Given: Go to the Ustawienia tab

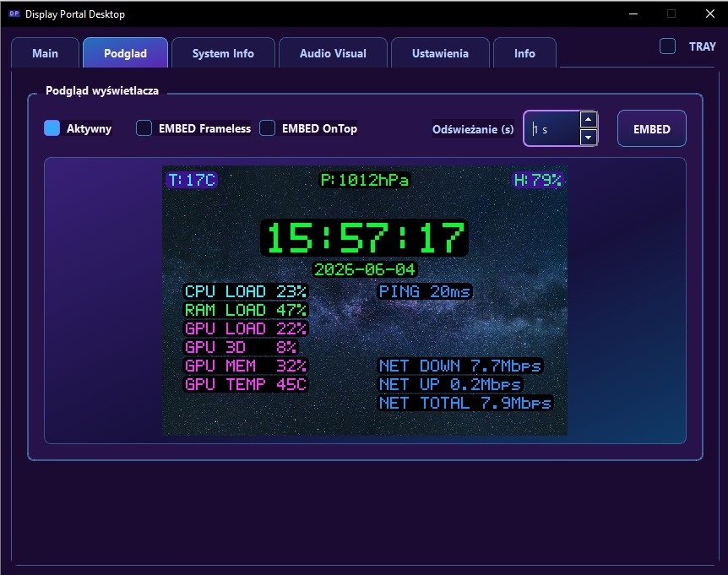Looking at the screenshot, I should click(x=440, y=53).
